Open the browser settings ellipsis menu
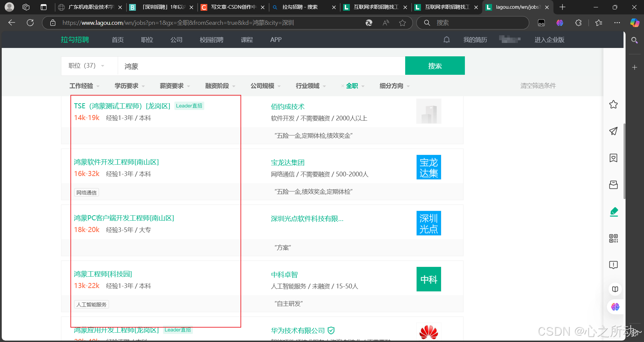This screenshot has width=644, height=342. click(x=617, y=23)
